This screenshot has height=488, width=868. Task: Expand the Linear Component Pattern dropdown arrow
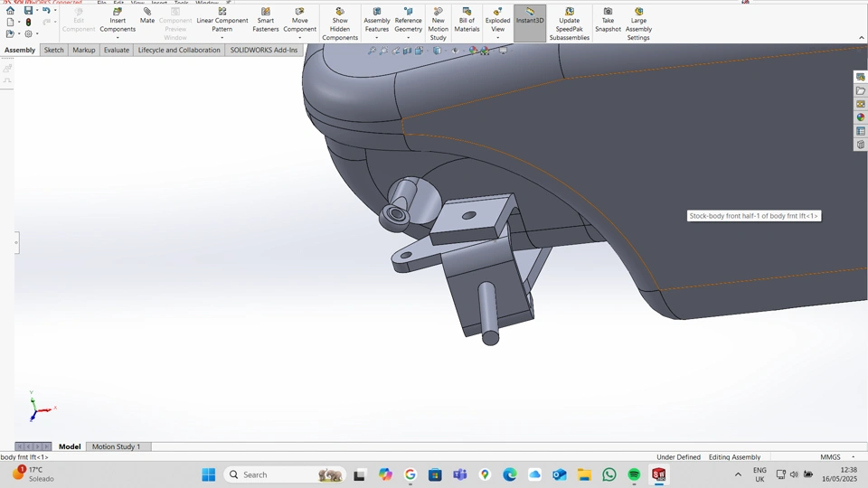(x=222, y=38)
